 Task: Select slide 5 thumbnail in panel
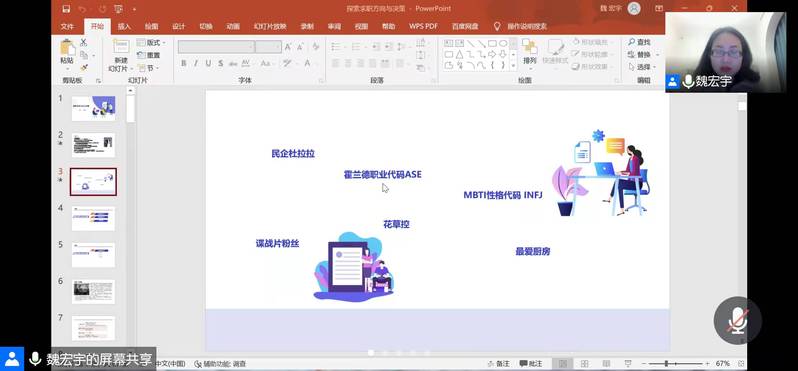pyautogui.click(x=93, y=255)
